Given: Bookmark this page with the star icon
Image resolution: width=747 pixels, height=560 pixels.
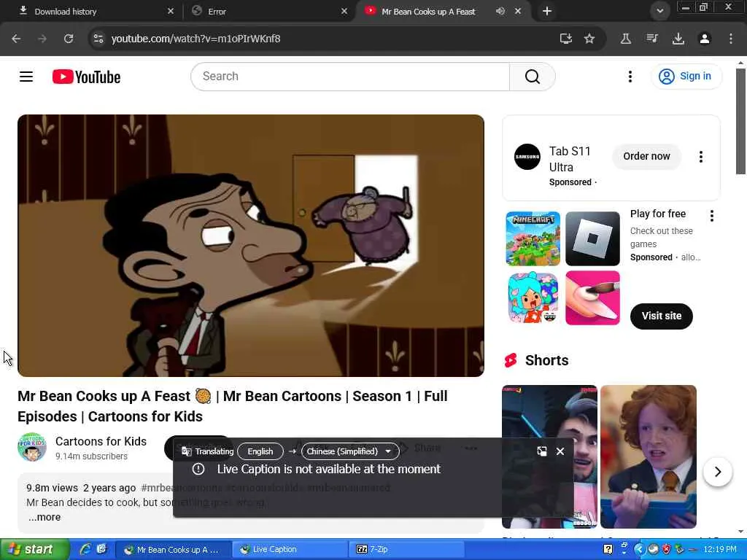Looking at the screenshot, I should coord(589,39).
